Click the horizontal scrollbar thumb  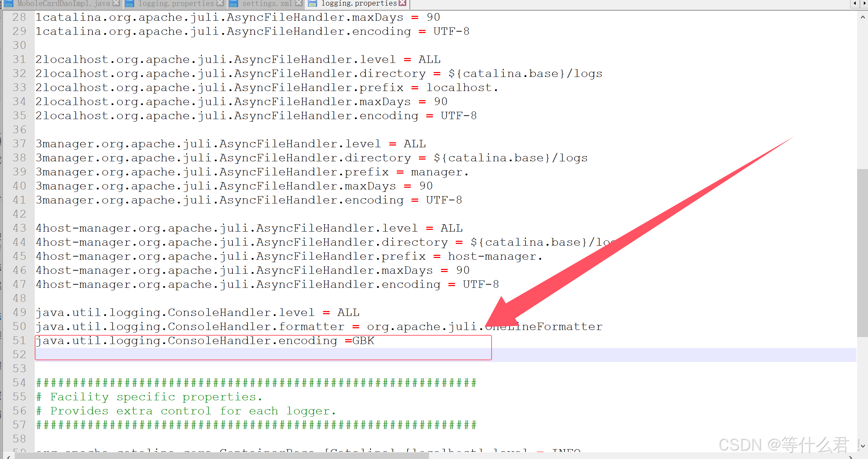coord(221,456)
